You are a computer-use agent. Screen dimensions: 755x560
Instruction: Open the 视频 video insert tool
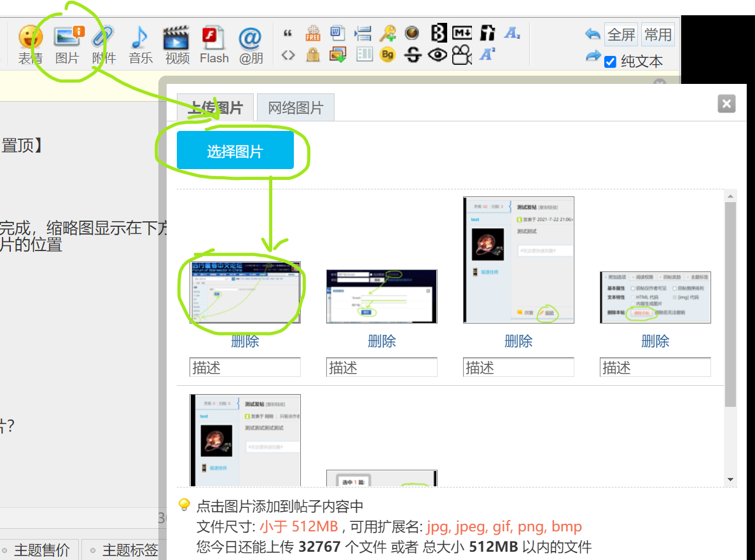(177, 38)
